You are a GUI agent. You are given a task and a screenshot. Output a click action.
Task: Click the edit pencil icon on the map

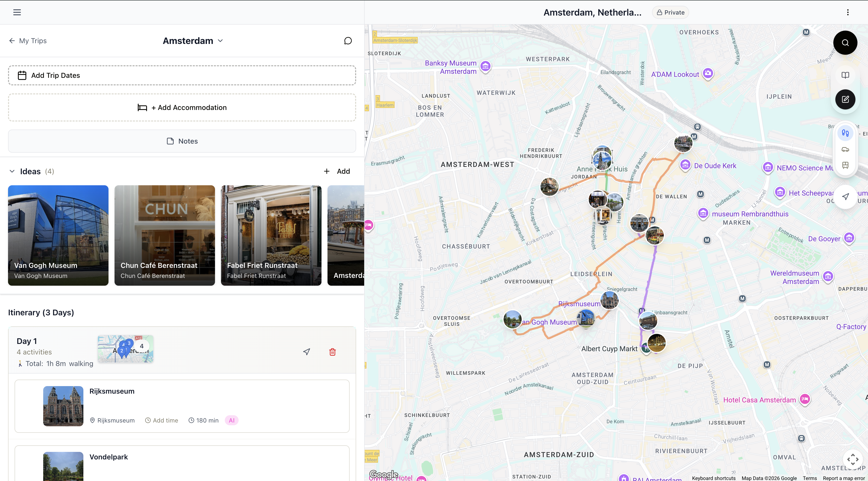(845, 99)
